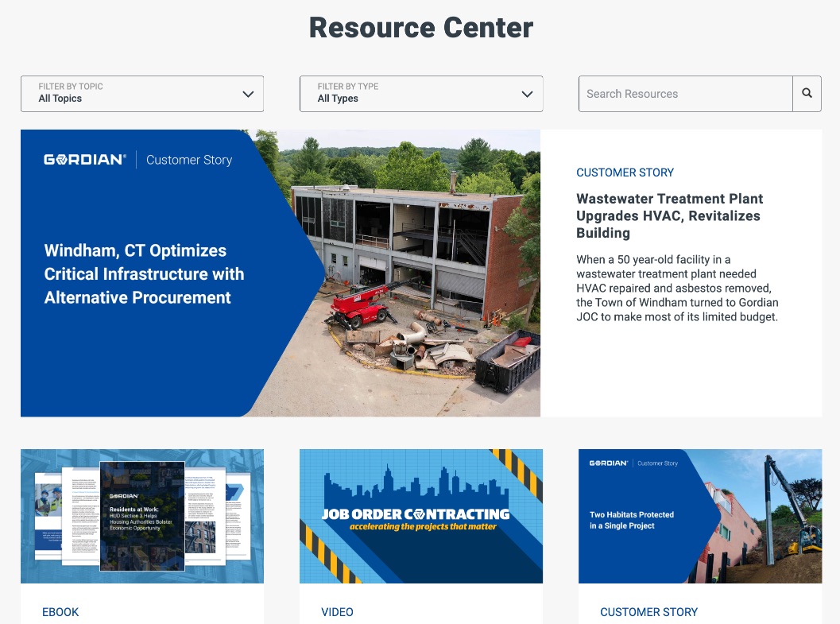Open the Wastewater Treatment Plant story title
Screen dimensions: 840x624
670,216
